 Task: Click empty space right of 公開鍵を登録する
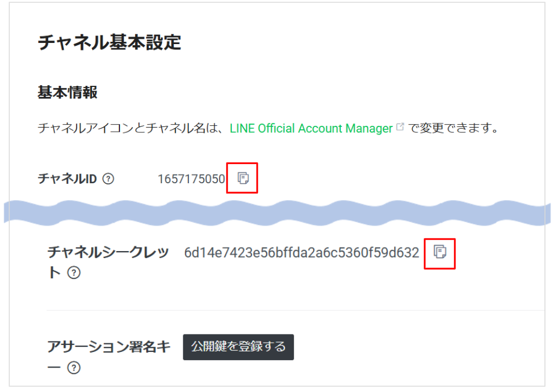[417, 347]
